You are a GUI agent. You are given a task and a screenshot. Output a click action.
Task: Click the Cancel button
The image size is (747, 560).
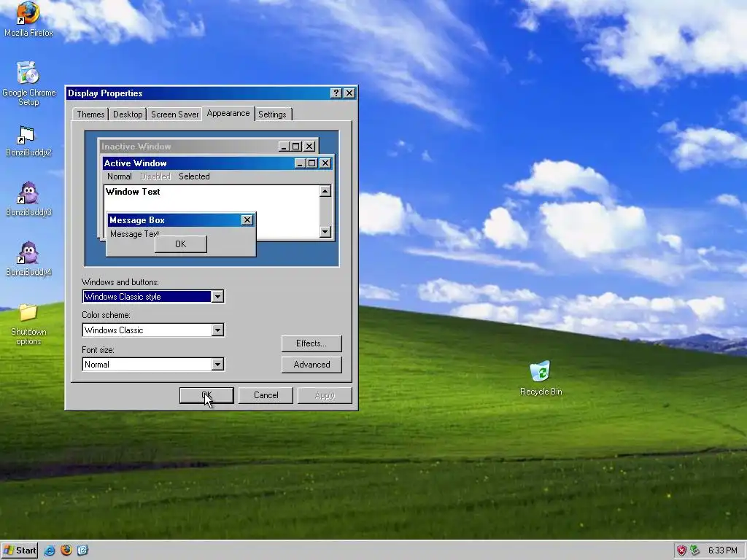266,395
